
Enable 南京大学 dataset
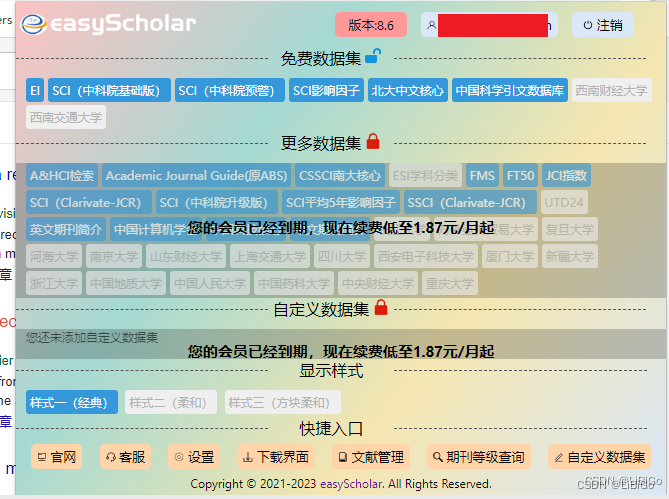[113, 256]
